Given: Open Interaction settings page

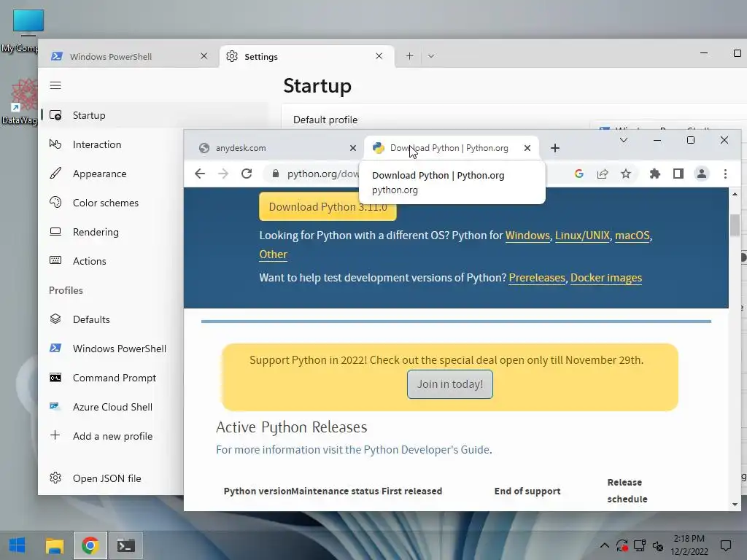Looking at the screenshot, I should (112, 144).
